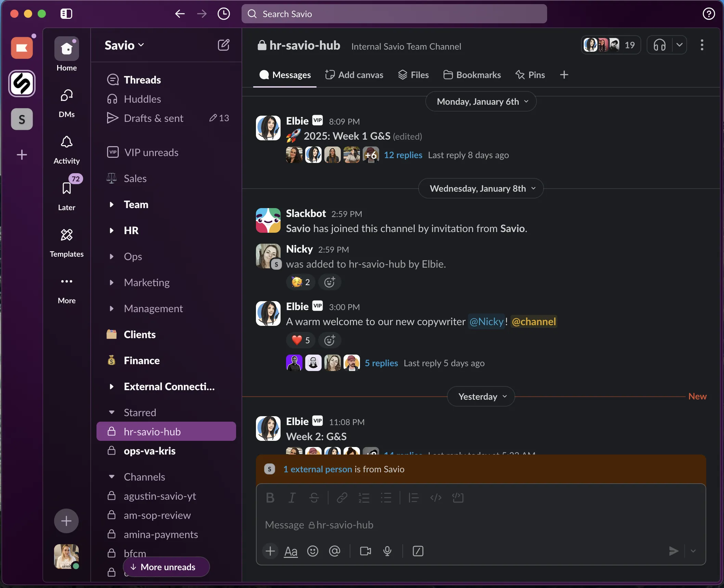Click the microphone audio clip icon
Viewport: 724px width, 588px height.
[387, 551]
